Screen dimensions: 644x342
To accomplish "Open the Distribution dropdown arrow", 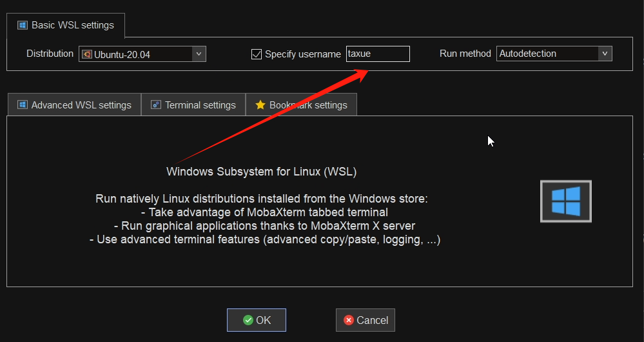I will [x=199, y=54].
